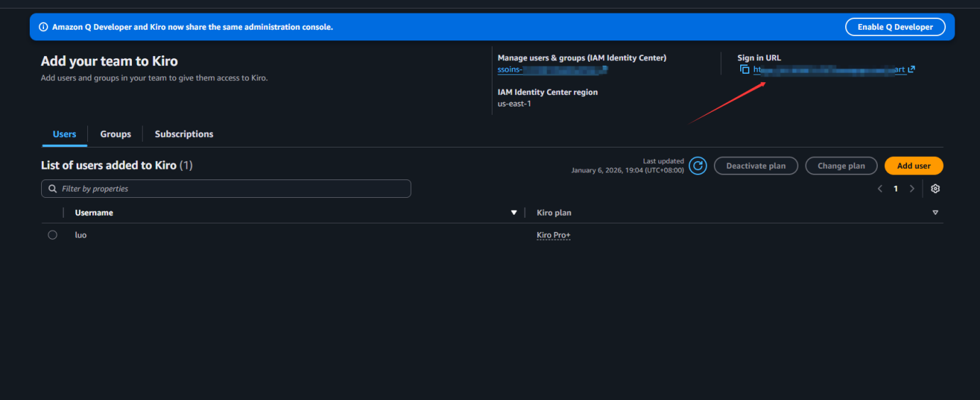Click page number 1 in pagination

click(x=896, y=189)
